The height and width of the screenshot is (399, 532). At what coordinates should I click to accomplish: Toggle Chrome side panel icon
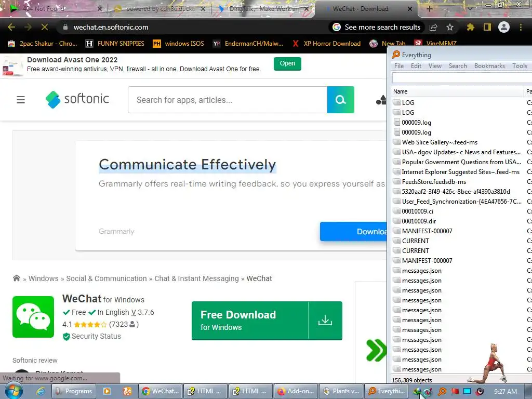[x=487, y=27]
